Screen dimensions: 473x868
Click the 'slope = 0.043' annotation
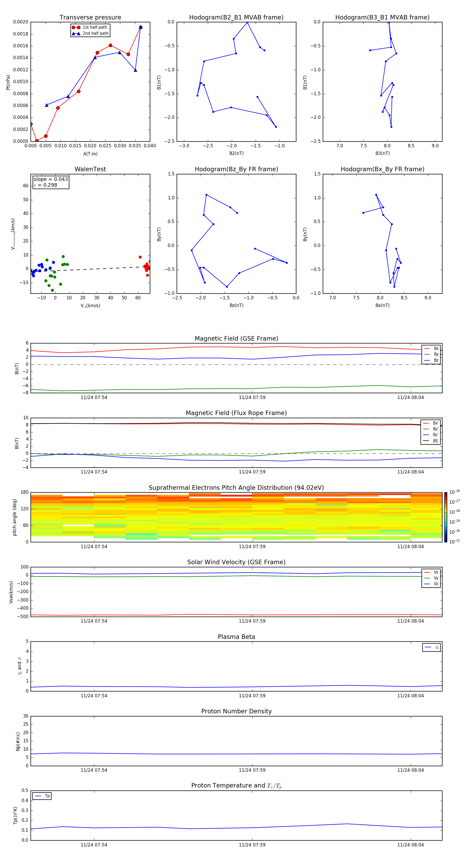click(x=50, y=179)
